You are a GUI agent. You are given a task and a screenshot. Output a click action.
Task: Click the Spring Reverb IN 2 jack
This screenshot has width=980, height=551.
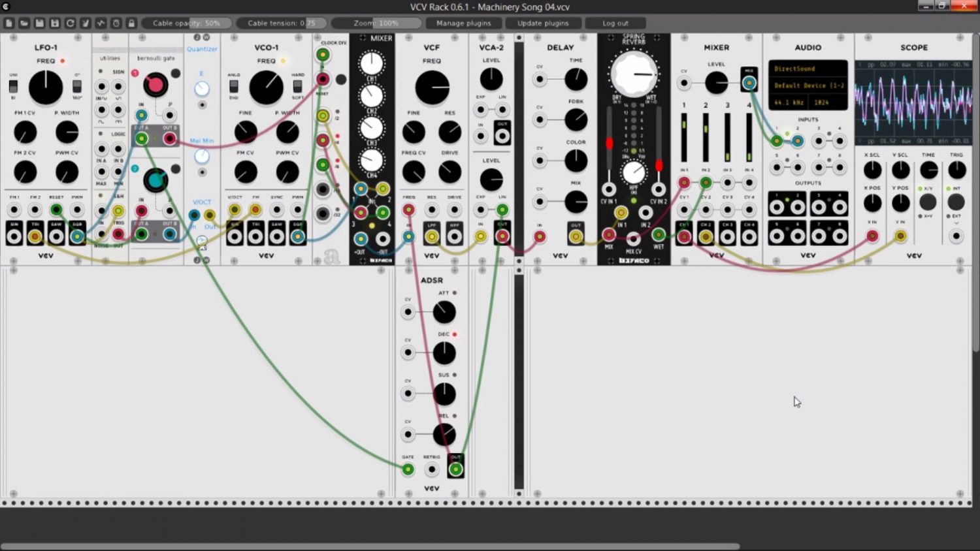645,212
